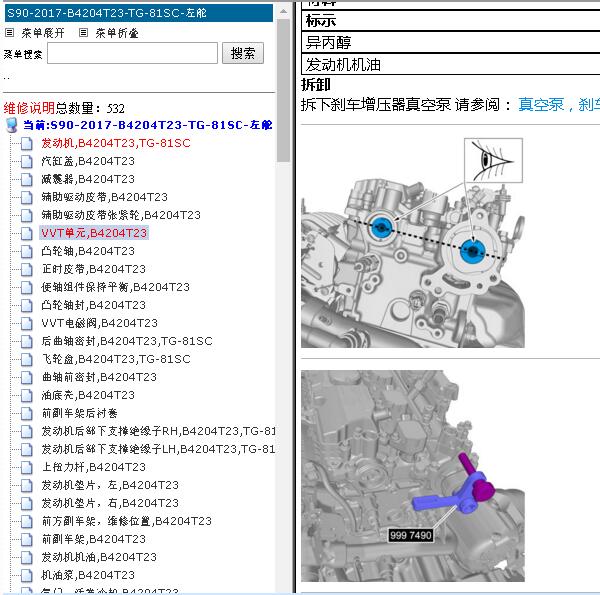Open 后曲轴密封,B4204T23,TG-81SC entry

coord(127,341)
